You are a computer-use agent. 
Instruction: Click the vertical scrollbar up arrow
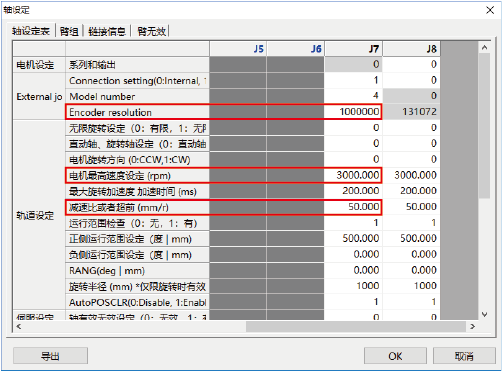[x=485, y=48]
